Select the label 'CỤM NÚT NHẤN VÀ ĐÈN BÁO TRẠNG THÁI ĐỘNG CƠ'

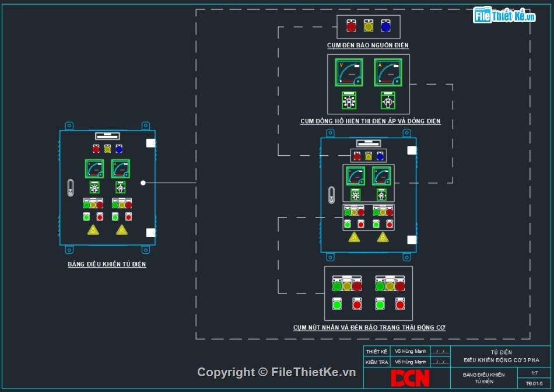click(x=369, y=327)
